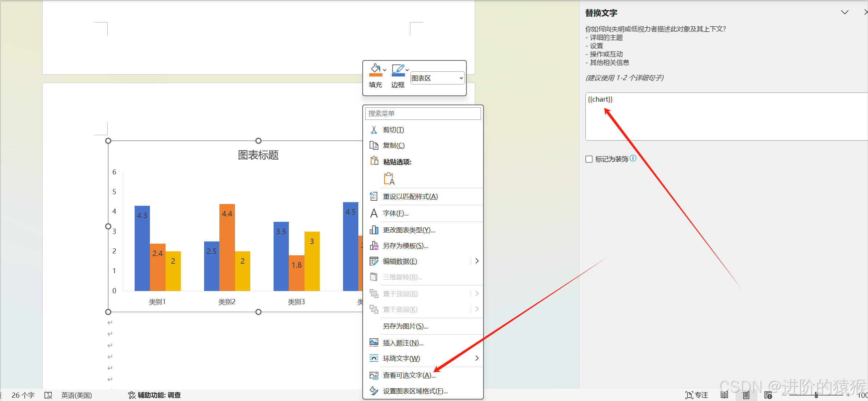Click the copy pages icon
The height and width of the screenshot is (401, 868).
tap(374, 145)
